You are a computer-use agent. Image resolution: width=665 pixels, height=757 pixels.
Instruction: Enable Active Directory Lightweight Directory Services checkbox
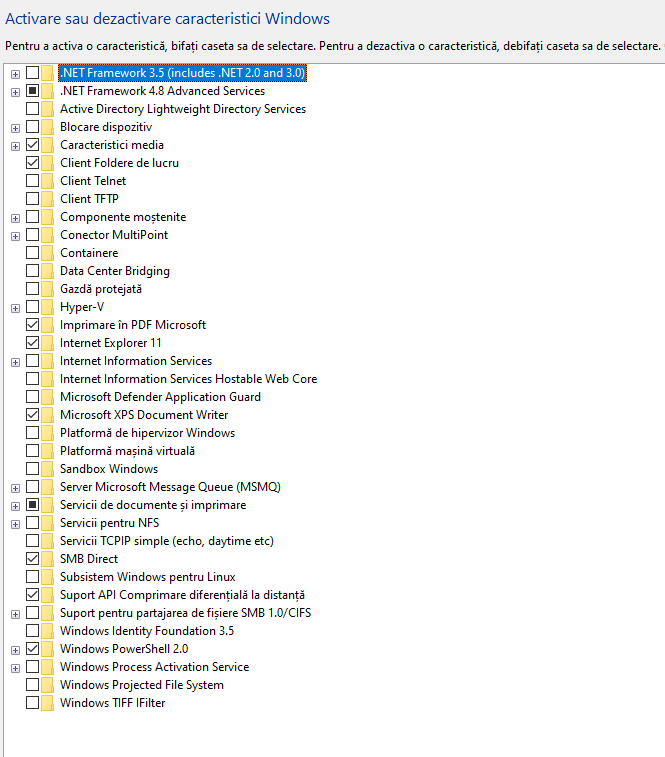32,109
